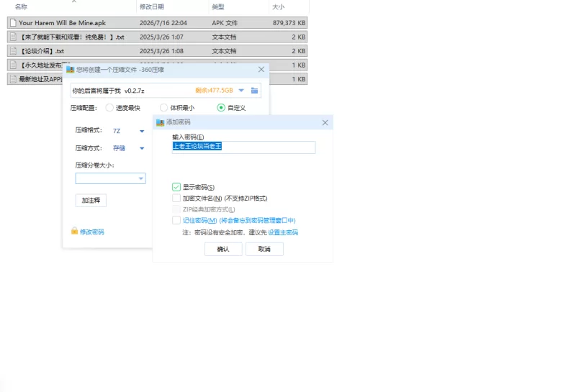This screenshot has height=392, width=576.
Task: Click the lock icon next to 修改密码
Action: coord(75,231)
